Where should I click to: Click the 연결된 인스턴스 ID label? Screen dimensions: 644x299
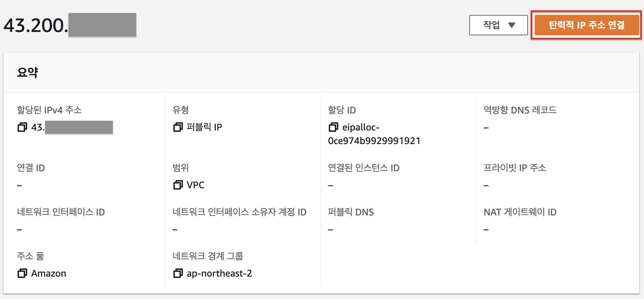click(363, 168)
